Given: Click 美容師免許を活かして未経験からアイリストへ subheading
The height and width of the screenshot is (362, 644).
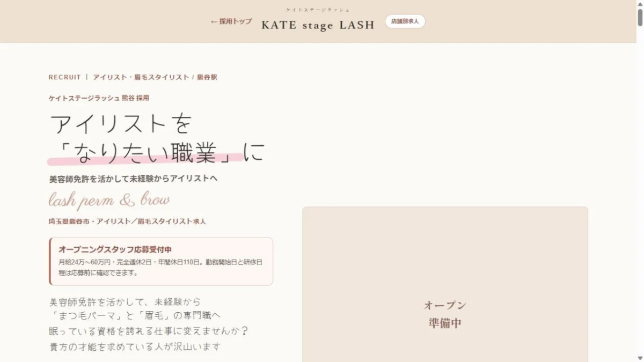Looking at the screenshot, I should [133, 179].
